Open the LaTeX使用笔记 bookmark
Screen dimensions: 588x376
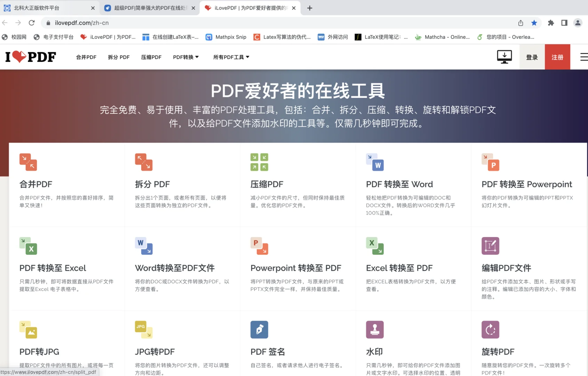381,37
